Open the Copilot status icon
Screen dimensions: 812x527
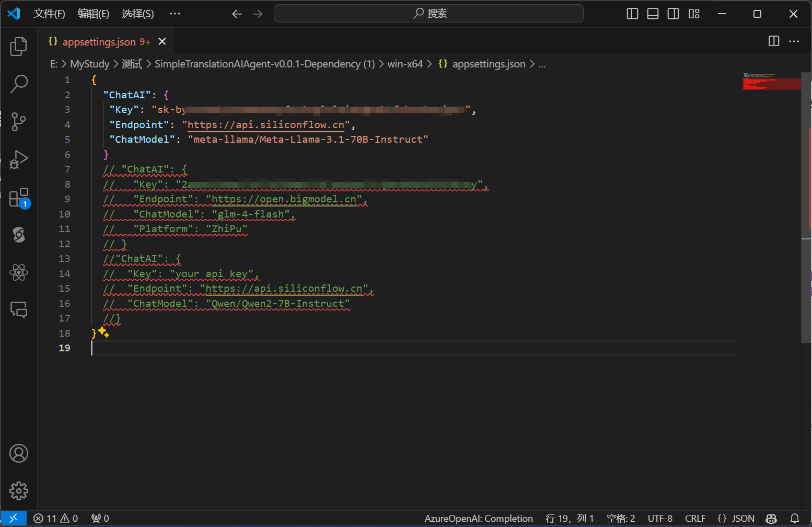pyautogui.click(x=771, y=518)
